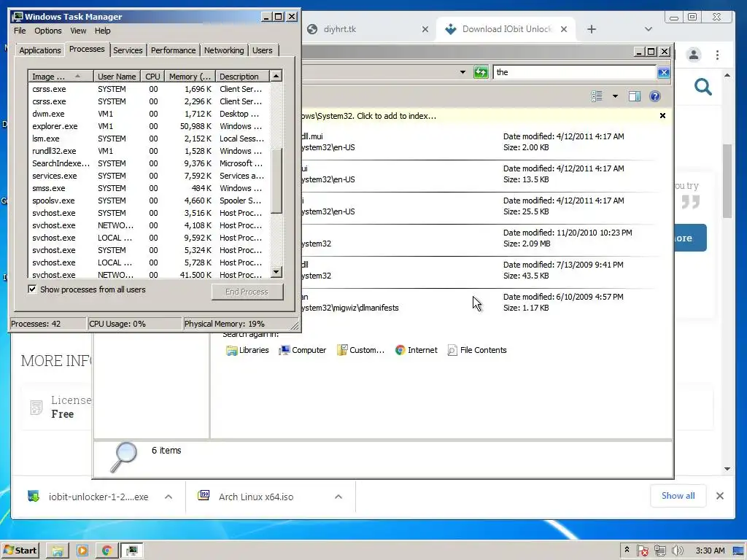Toggle Show processes from all users checkbox
Viewport: 747px width, 560px height.
click(x=32, y=289)
